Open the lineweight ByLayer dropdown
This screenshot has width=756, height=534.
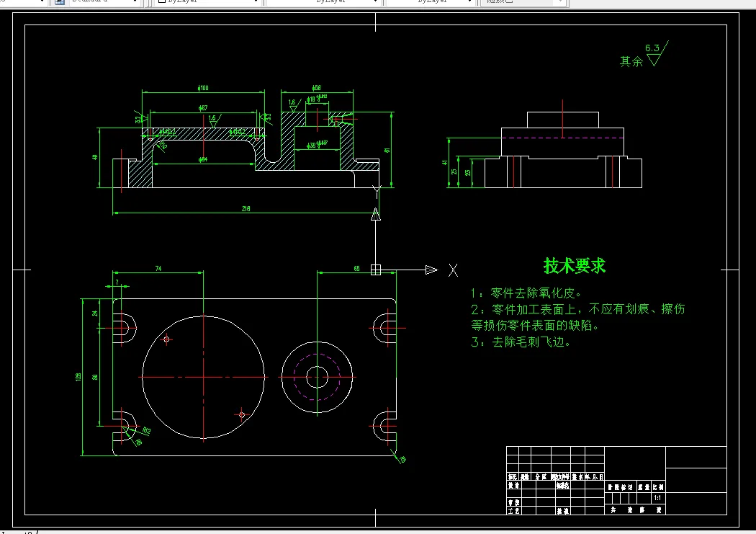tap(469, 3)
